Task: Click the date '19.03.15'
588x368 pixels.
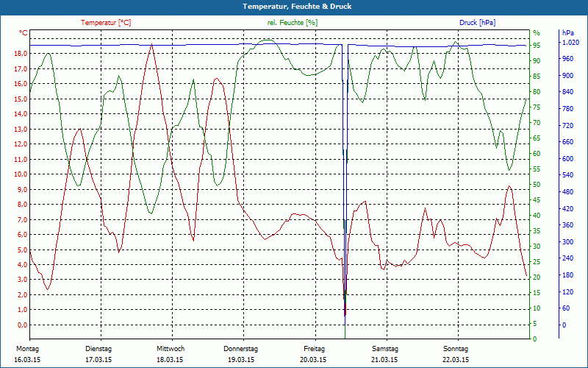Action: coord(241,360)
